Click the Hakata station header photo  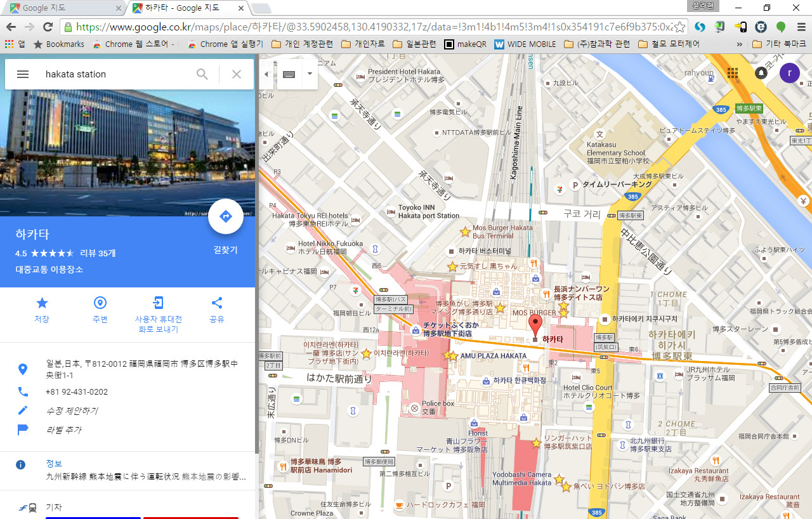pyautogui.click(x=128, y=152)
